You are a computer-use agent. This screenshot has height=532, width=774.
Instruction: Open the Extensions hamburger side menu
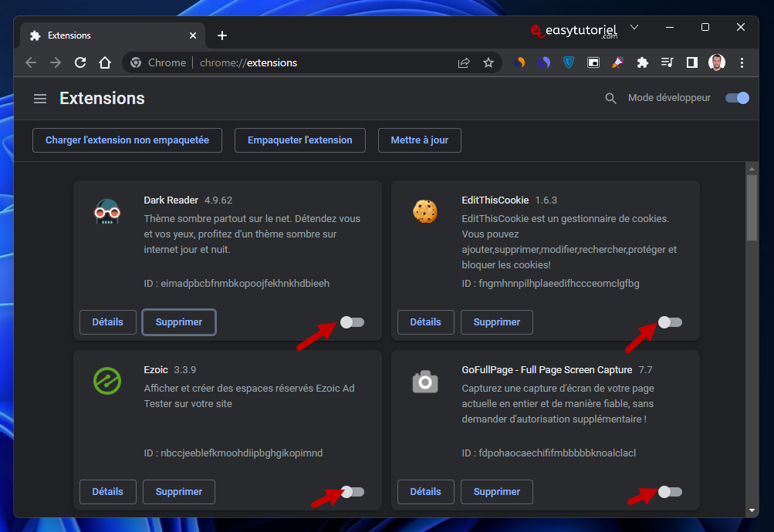[40, 99]
